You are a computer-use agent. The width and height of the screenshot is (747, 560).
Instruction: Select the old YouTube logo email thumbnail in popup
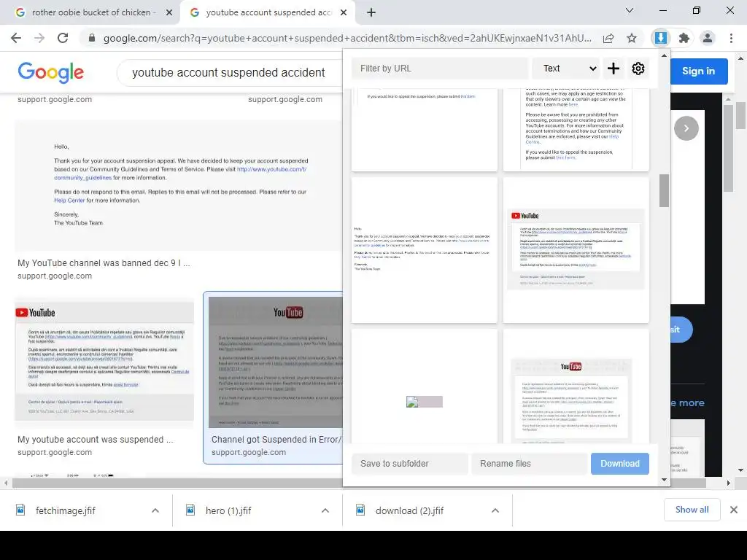coord(576,386)
